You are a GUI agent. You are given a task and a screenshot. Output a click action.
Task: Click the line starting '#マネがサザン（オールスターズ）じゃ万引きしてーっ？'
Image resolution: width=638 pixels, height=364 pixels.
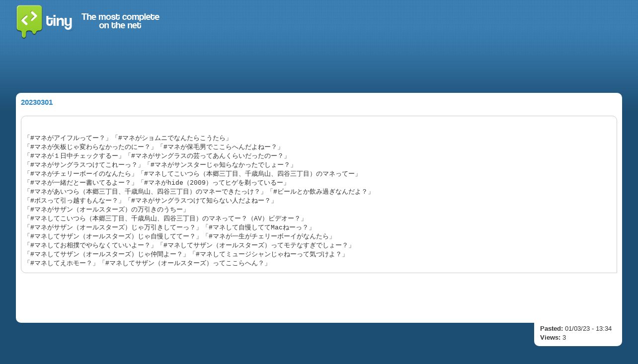169,227
